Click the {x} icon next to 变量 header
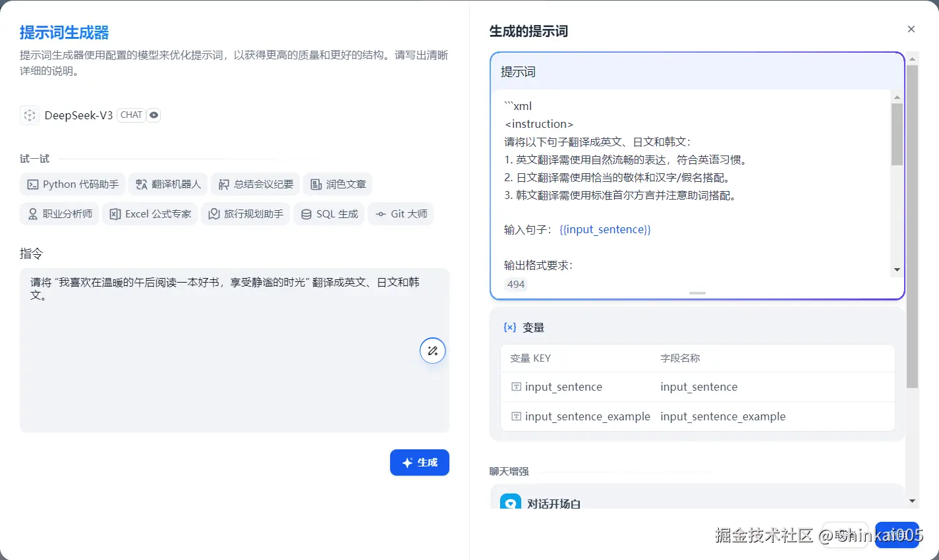The height and width of the screenshot is (560, 939). 510,327
